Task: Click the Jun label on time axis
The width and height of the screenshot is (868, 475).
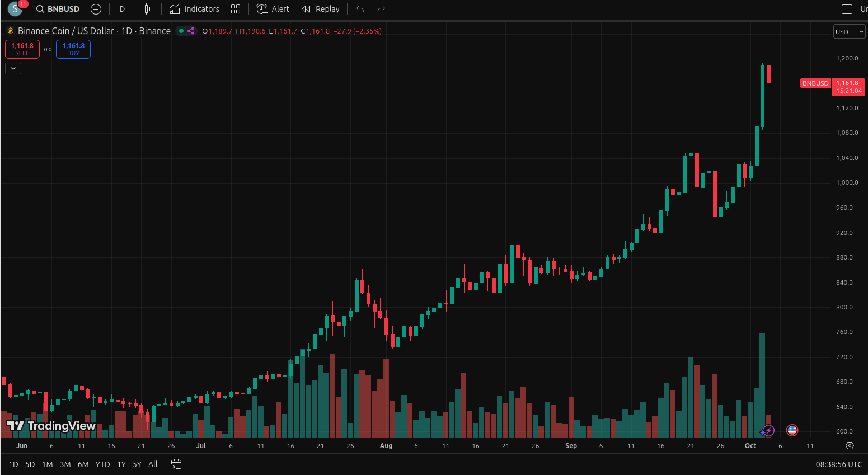Action: tap(22, 446)
